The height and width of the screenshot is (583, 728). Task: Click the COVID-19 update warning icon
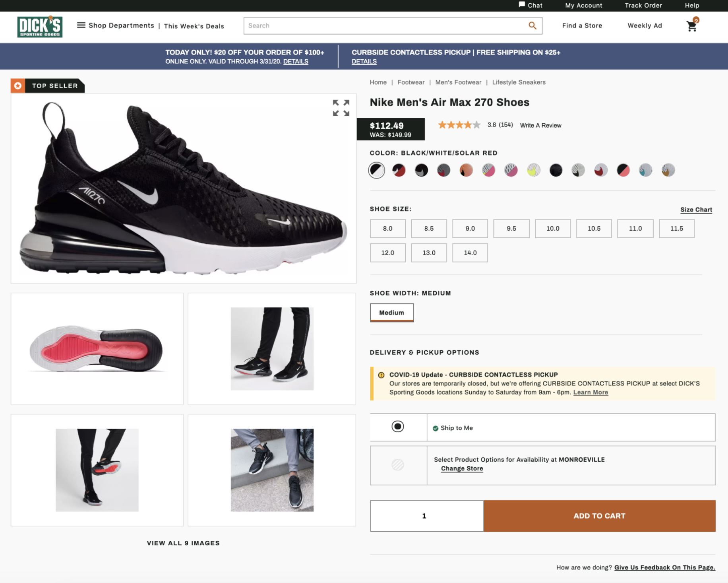381,375
